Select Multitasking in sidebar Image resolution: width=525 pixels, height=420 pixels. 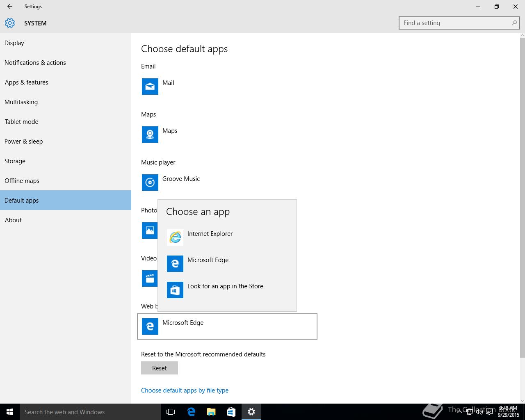point(66,102)
